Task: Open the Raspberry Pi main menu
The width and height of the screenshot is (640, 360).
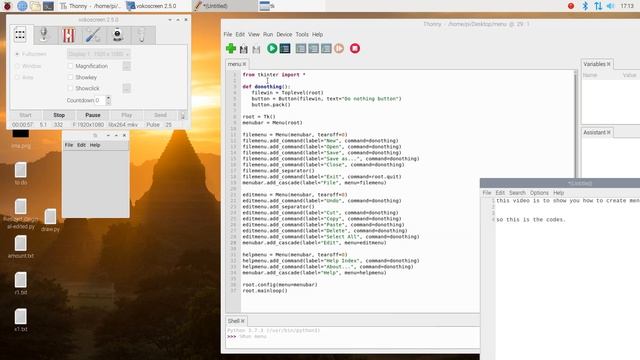Action: (7, 6)
